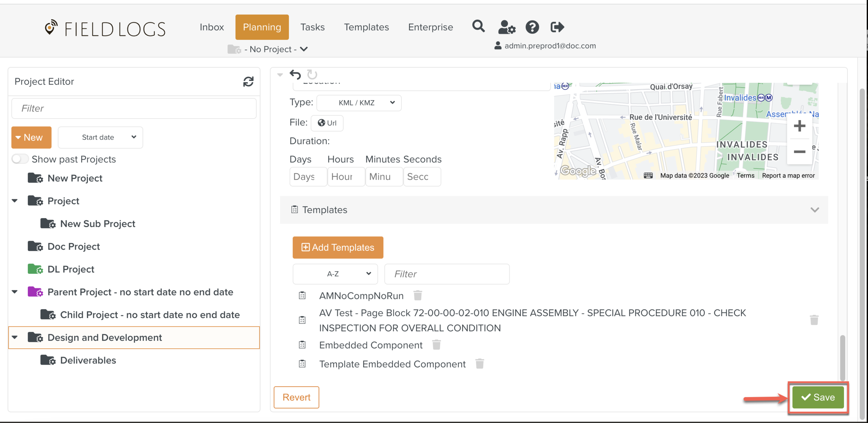Switch to the Enterprise tab
This screenshot has width=868, height=423.
coord(431,27)
